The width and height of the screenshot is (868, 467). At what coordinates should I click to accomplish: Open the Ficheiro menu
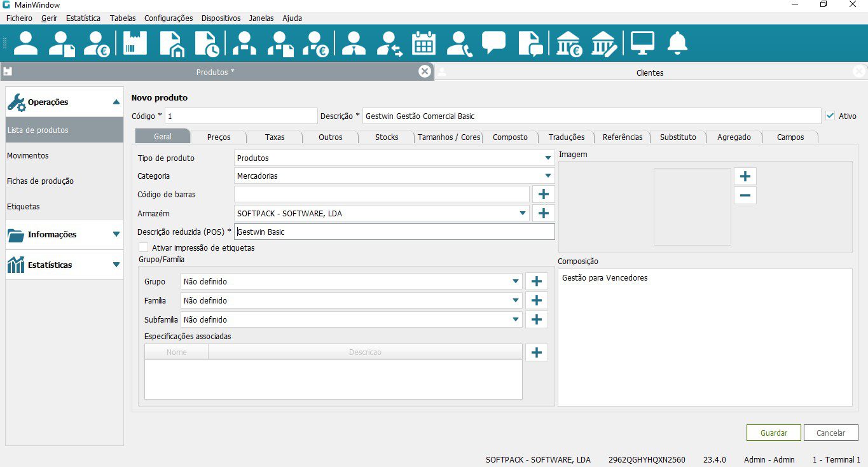point(19,18)
